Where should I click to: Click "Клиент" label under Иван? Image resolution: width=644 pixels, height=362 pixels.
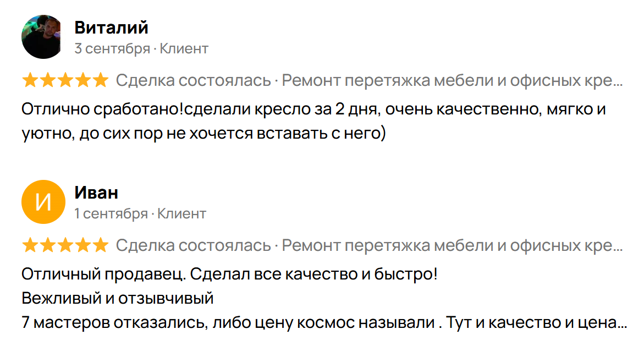(181, 213)
